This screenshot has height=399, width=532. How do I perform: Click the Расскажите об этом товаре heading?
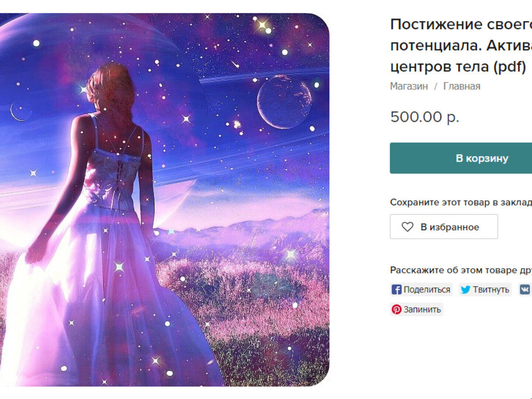(x=461, y=270)
